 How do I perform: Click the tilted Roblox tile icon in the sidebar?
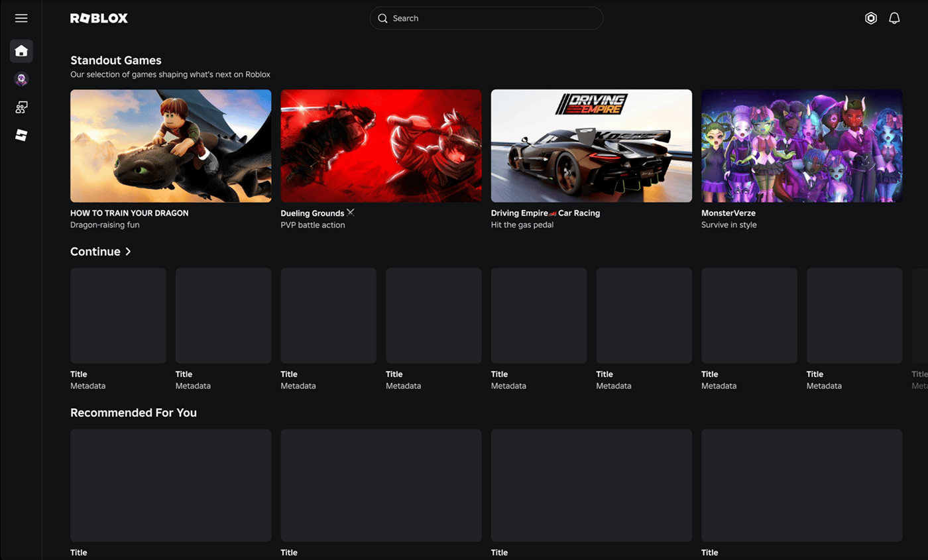pos(21,135)
